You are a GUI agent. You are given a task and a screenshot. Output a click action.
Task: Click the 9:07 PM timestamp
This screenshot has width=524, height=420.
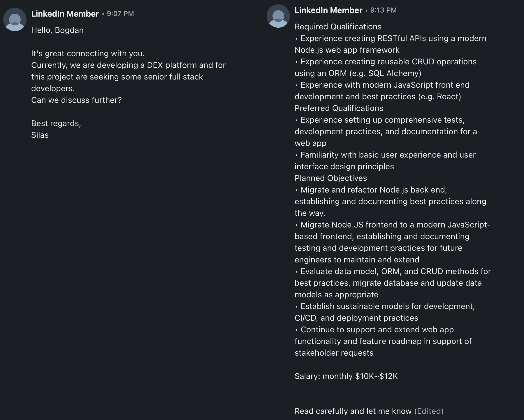pos(120,14)
